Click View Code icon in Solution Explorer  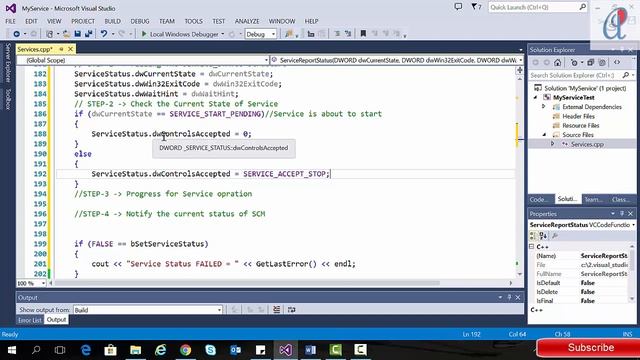[617, 62]
